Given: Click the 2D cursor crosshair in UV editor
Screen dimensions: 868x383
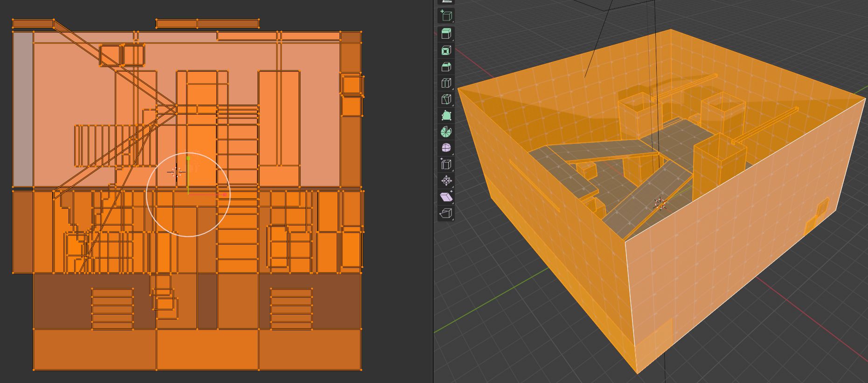Looking at the screenshot, I should coord(176,172).
